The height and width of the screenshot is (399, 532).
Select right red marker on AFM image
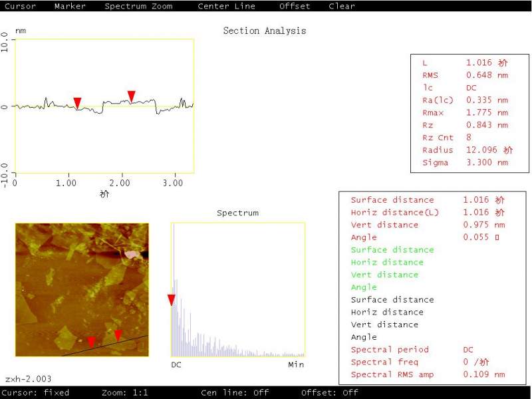(x=118, y=335)
